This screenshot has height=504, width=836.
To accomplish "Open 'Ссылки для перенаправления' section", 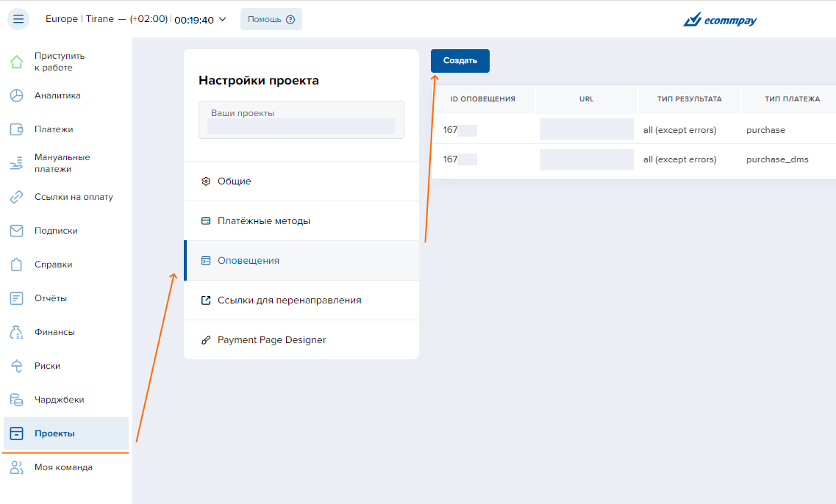I will click(289, 300).
